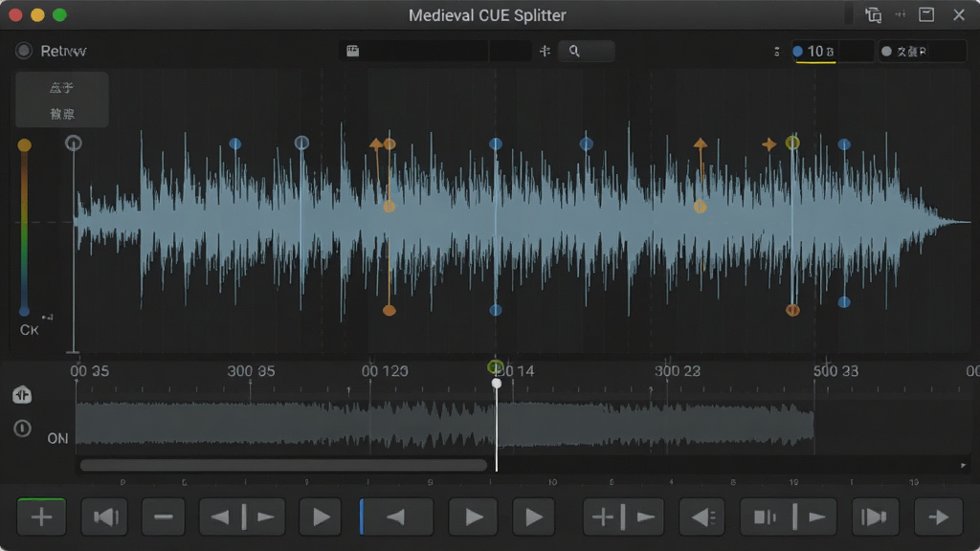Click the gray ring start marker
This screenshot has height=551, width=980.
click(x=73, y=143)
